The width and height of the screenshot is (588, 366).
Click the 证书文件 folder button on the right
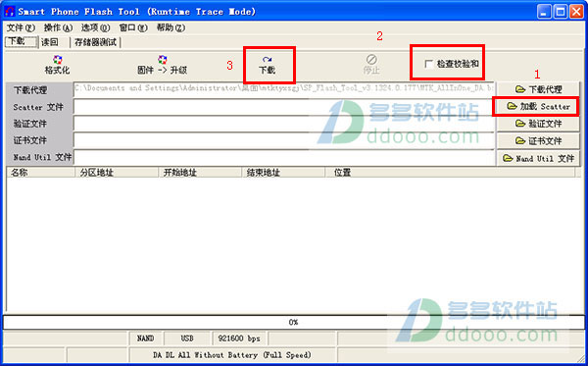point(538,140)
